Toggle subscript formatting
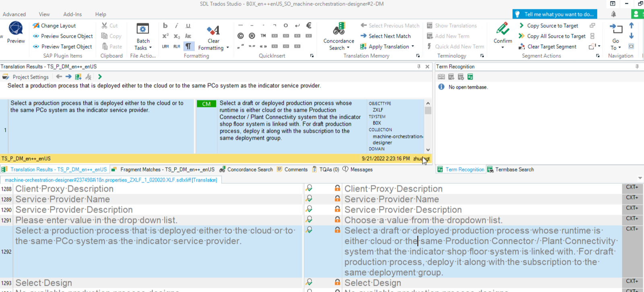 coord(177,36)
